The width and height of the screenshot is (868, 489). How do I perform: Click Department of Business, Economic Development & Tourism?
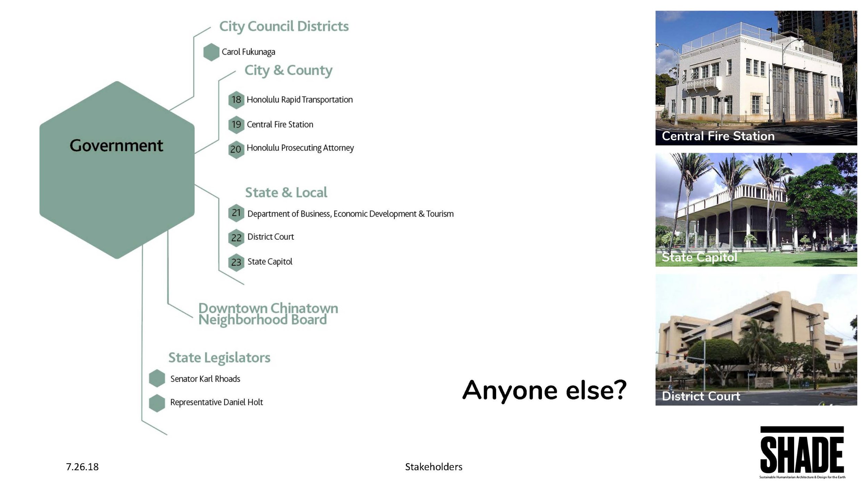coord(350,214)
